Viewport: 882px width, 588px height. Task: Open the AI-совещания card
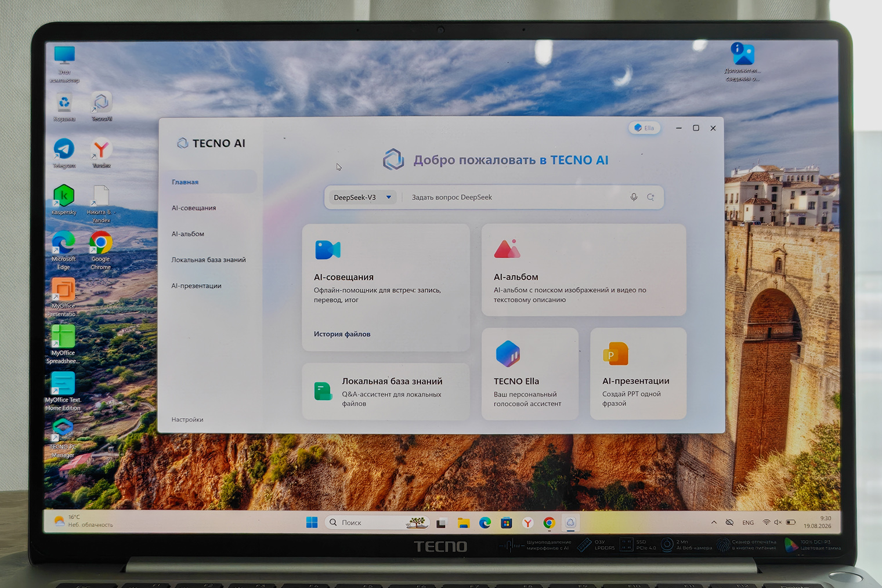pos(386,288)
